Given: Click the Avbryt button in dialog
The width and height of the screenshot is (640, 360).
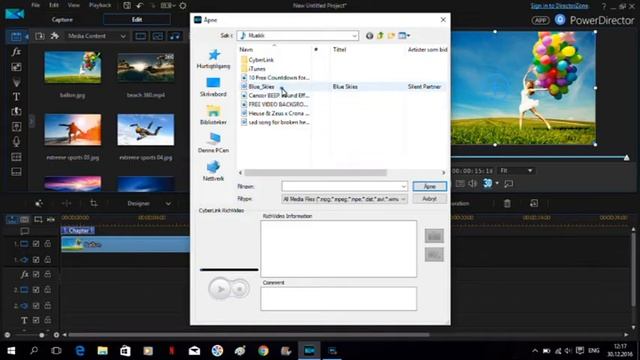Looking at the screenshot, I should click(x=429, y=199).
